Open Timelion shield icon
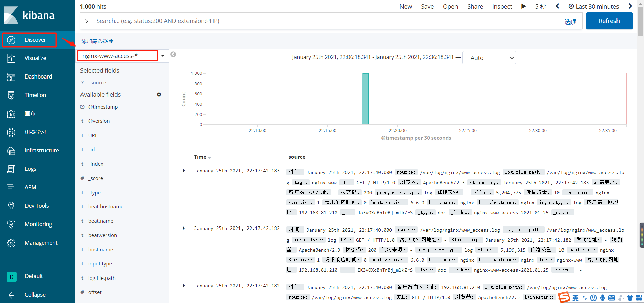 coord(11,95)
